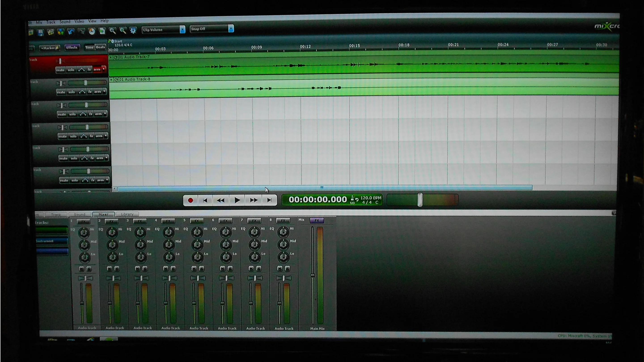Open the Mix menu
This screenshot has width=644, height=362.
click(39, 23)
